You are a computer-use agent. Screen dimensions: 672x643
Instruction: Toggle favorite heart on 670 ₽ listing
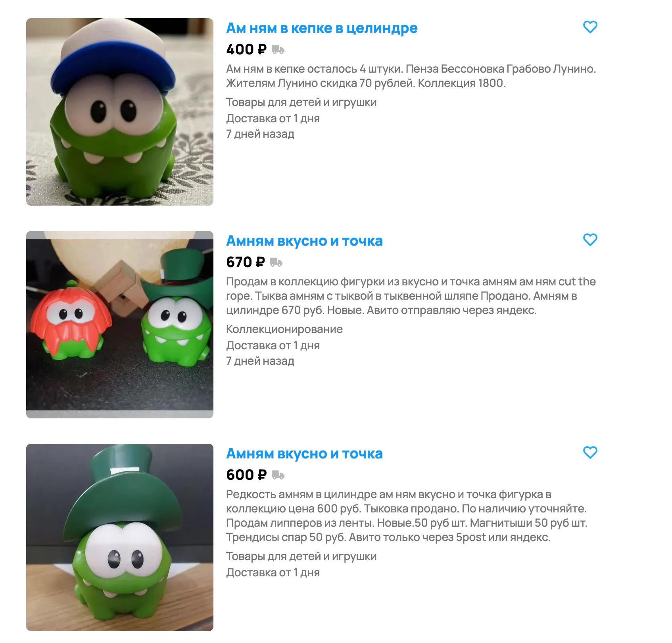(590, 240)
